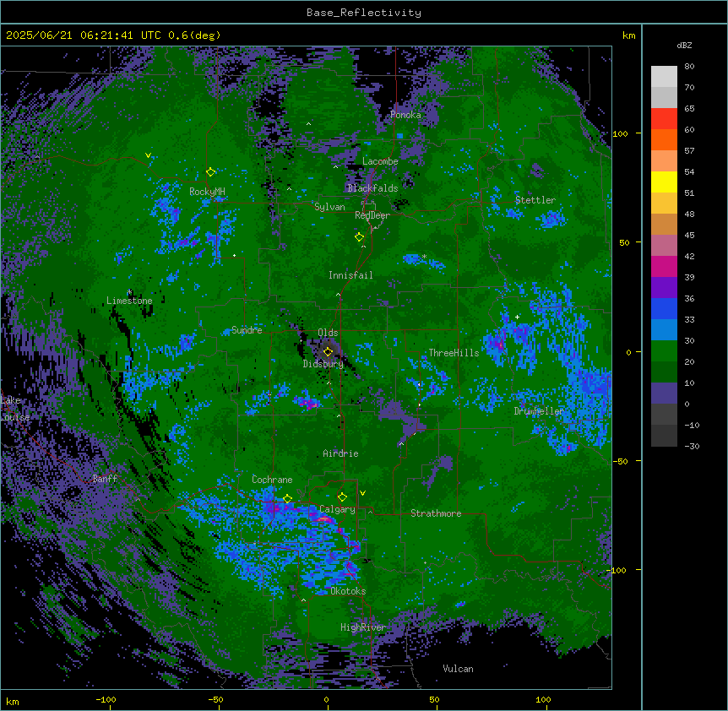
Task: Click the 80 value on dBZ legend
Action: 689,67
